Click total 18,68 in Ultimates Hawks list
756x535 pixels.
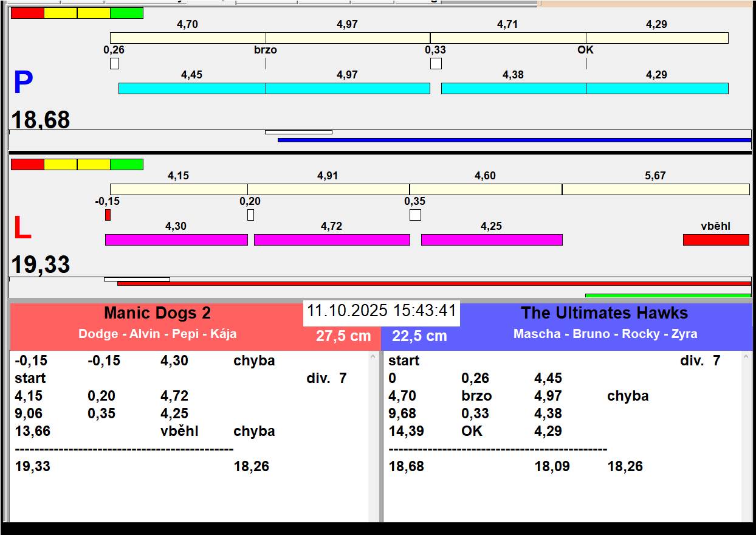point(406,466)
